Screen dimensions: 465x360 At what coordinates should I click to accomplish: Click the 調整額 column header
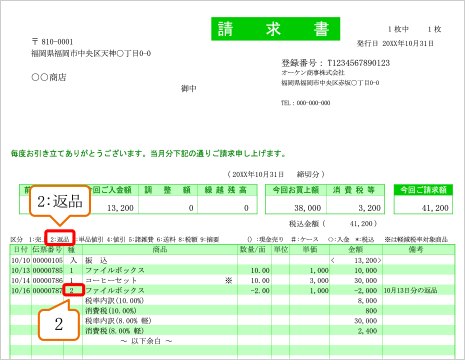pos(168,190)
